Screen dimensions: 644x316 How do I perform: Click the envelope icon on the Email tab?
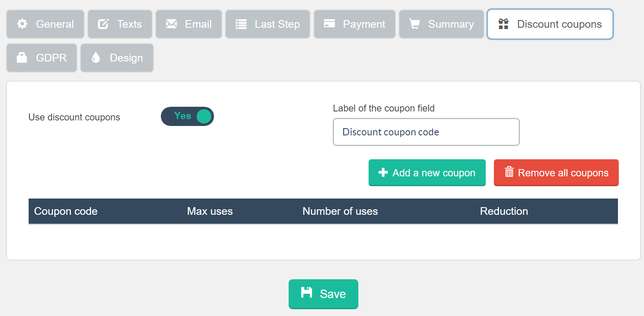tap(171, 24)
